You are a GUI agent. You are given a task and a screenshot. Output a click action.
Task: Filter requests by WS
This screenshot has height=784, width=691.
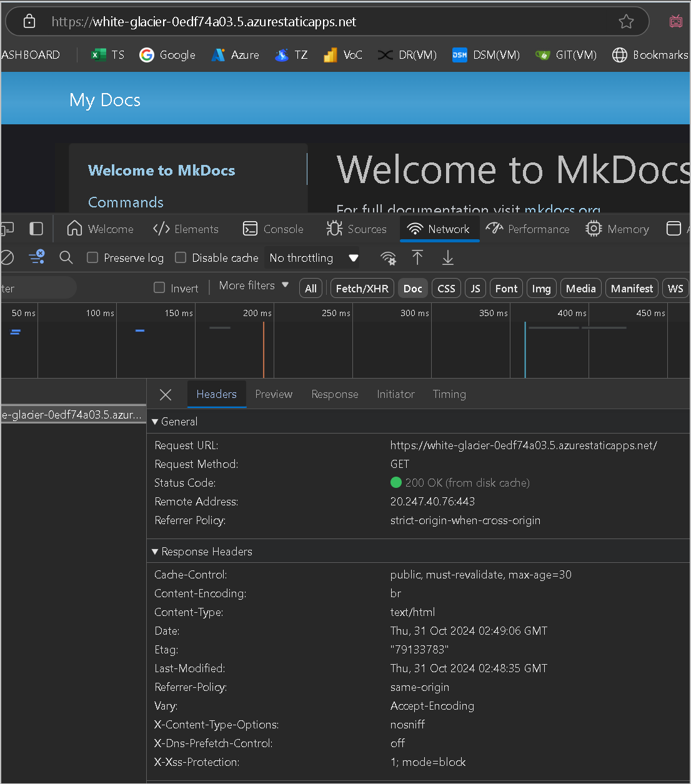[675, 288]
